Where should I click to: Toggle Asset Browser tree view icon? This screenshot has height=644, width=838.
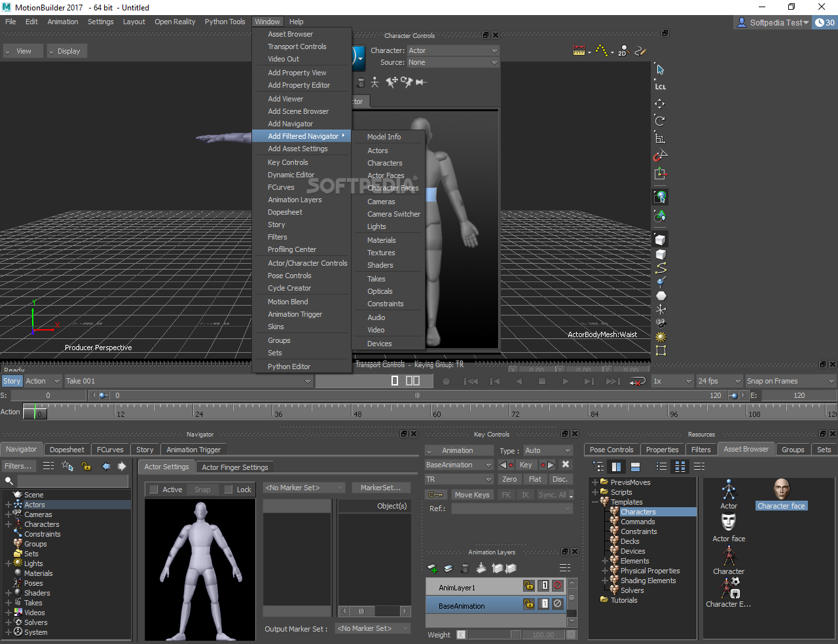(598, 467)
